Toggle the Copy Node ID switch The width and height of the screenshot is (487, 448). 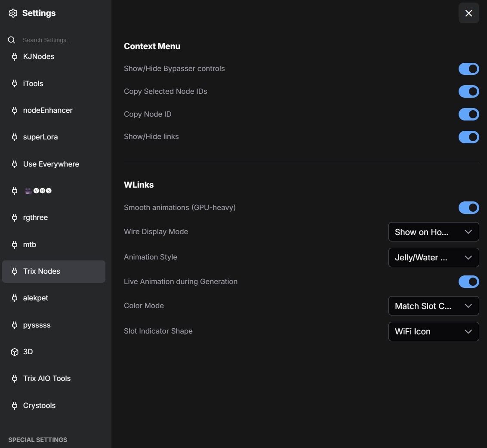click(x=469, y=114)
